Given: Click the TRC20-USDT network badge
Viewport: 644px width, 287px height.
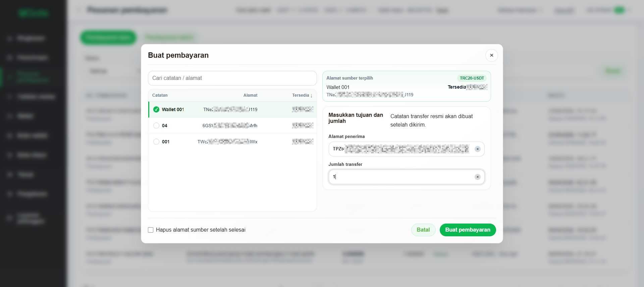Looking at the screenshot, I should (472, 78).
